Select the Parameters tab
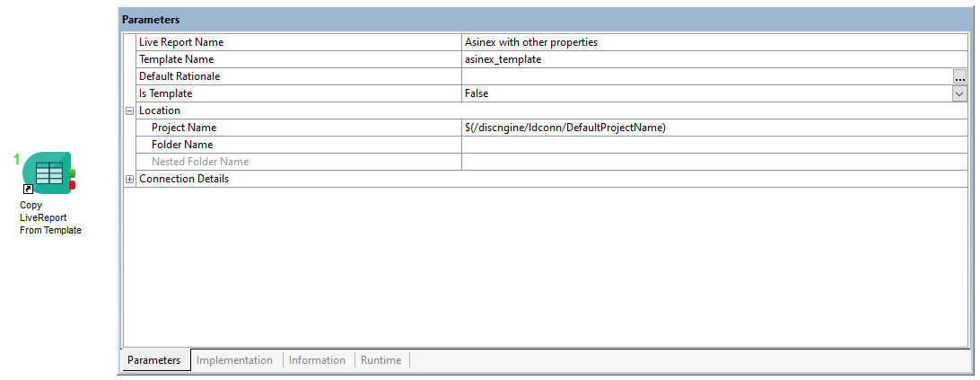This screenshot has width=980, height=380. click(153, 360)
